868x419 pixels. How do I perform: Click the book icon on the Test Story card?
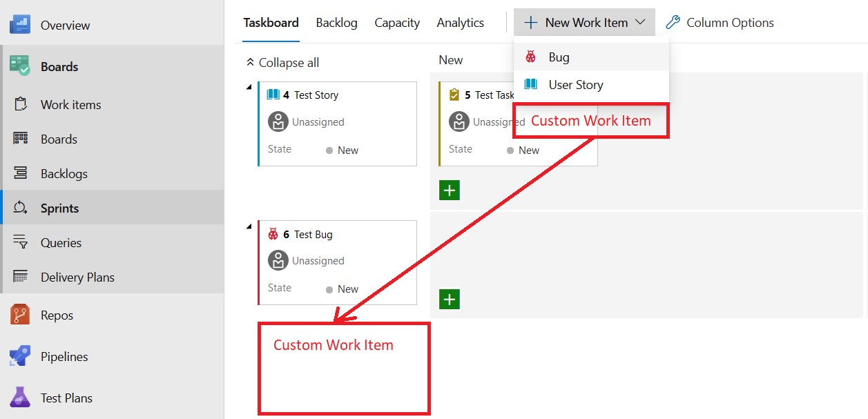click(x=273, y=95)
